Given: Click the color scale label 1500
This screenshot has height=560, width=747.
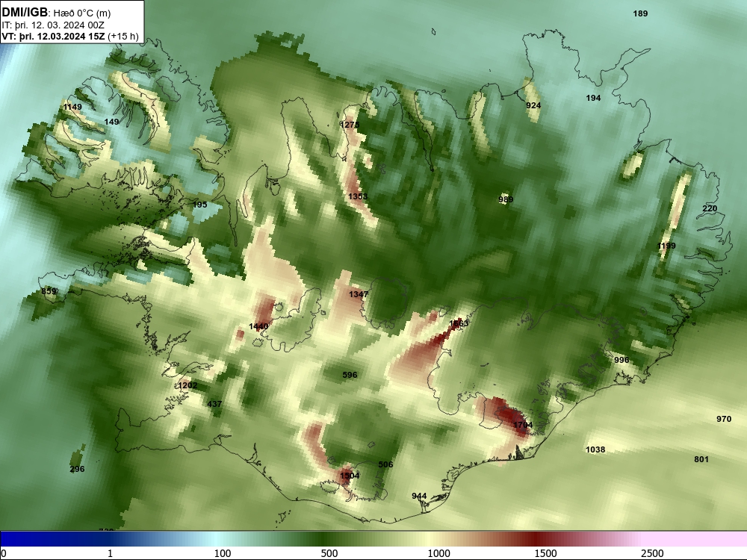Looking at the screenshot, I should click(545, 553).
